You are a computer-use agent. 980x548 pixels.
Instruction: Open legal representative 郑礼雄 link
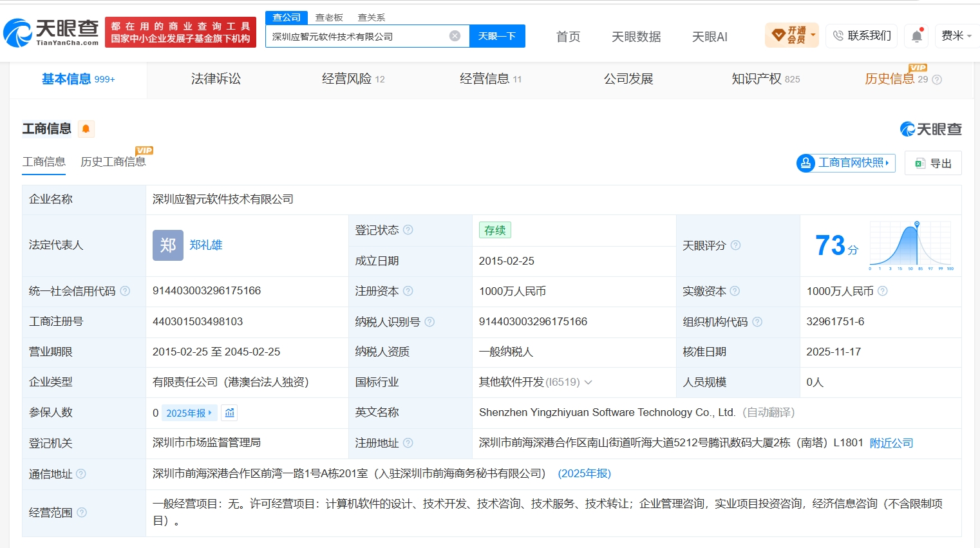point(206,245)
